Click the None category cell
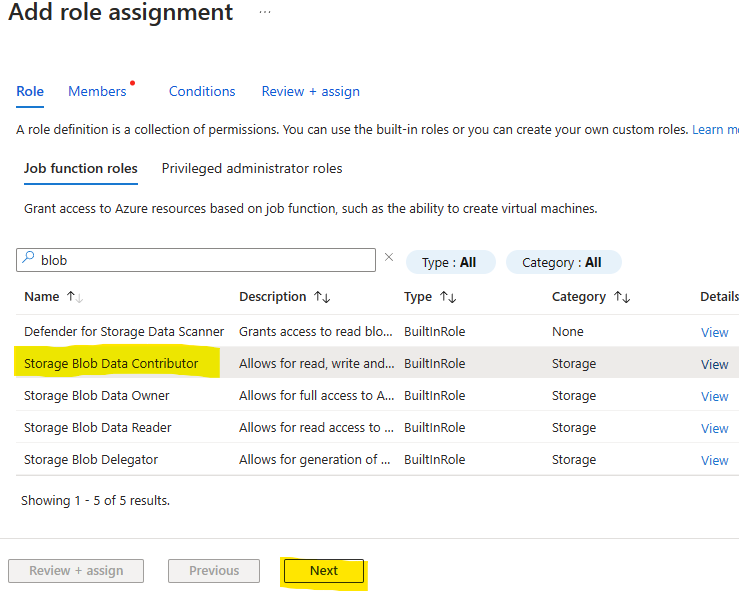 coord(568,332)
